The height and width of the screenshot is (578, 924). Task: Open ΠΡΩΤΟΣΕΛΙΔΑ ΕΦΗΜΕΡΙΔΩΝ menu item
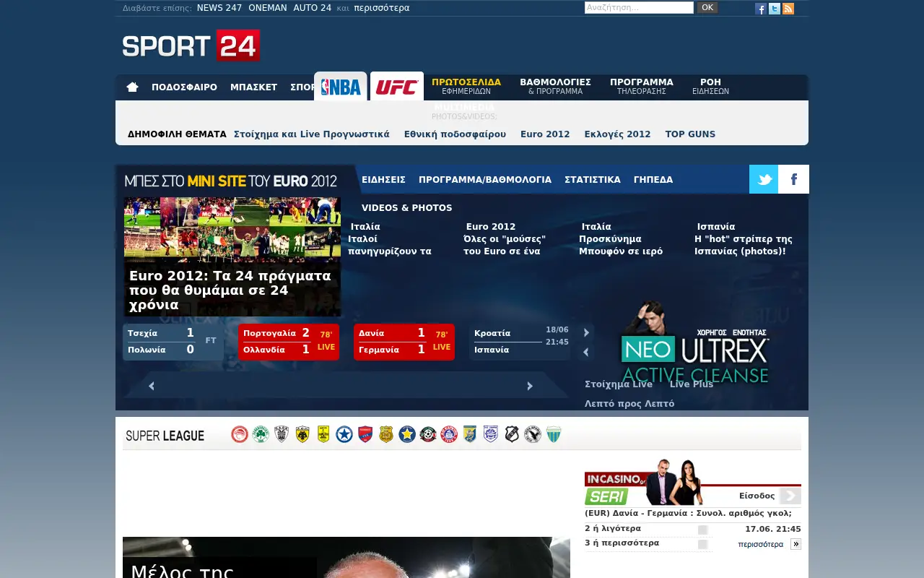(x=466, y=87)
